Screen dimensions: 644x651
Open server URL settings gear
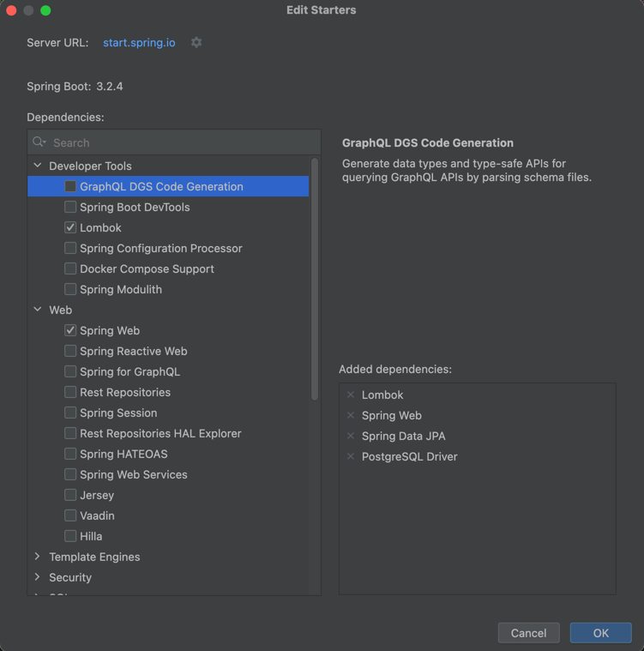pyautogui.click(x=196, y=42)
